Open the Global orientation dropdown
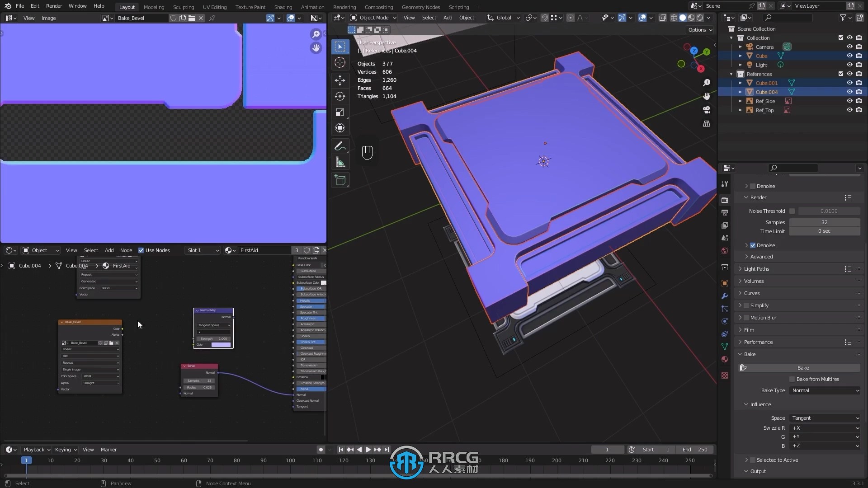This screenshot has width=868, height=488. (503, 18)
